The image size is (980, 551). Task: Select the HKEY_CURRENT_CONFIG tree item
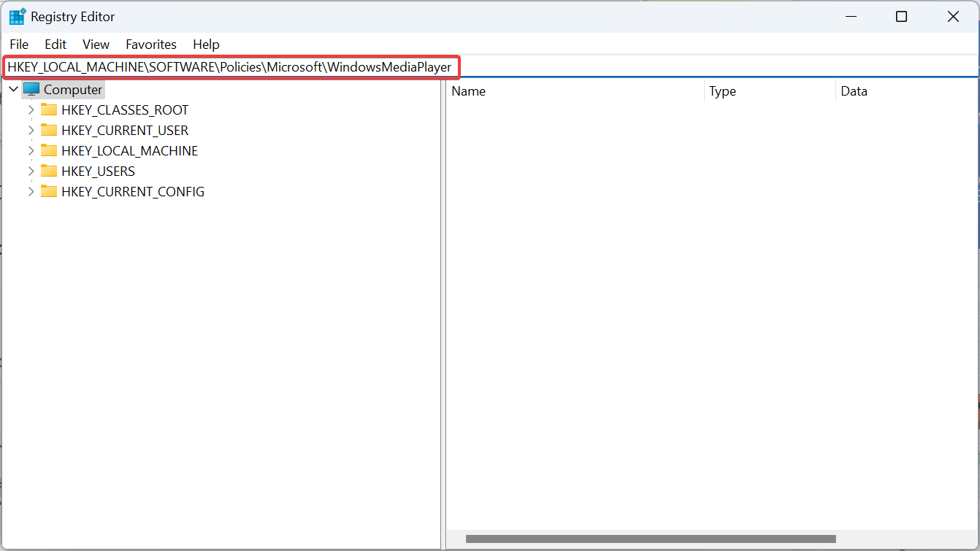click(x=134, y=191)
